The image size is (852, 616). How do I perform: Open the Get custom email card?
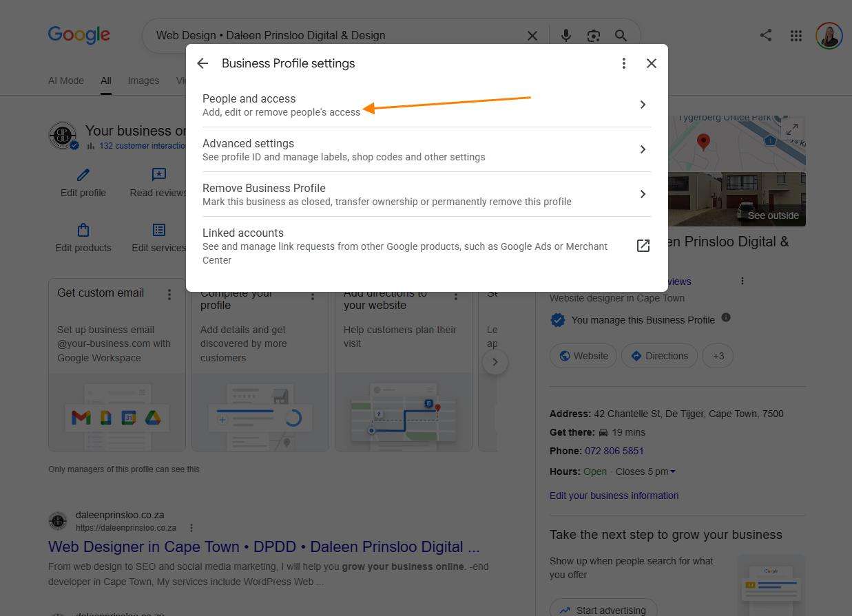point(117,364)
